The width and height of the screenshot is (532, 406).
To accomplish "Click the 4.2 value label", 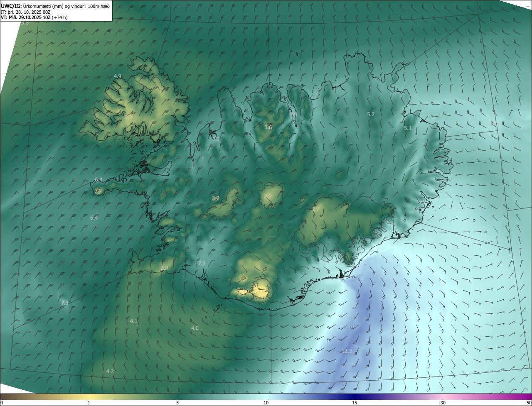I will point(110,371).
